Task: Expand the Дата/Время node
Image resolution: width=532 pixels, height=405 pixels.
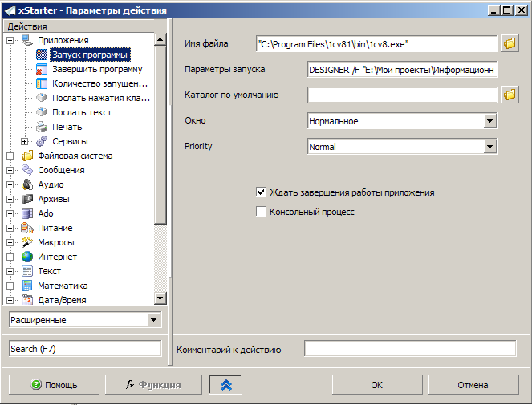Action: [x=10, y=300]
